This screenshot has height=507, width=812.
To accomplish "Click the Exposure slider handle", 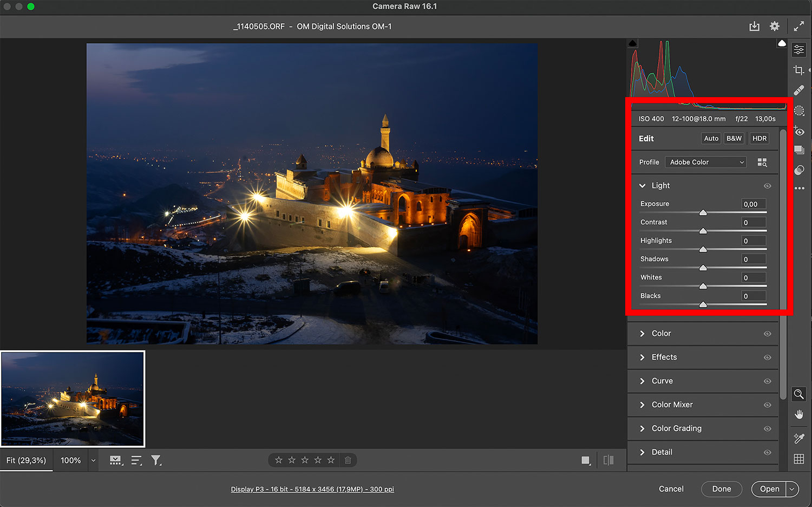I will pyautogui.click(x=703, y=213).
